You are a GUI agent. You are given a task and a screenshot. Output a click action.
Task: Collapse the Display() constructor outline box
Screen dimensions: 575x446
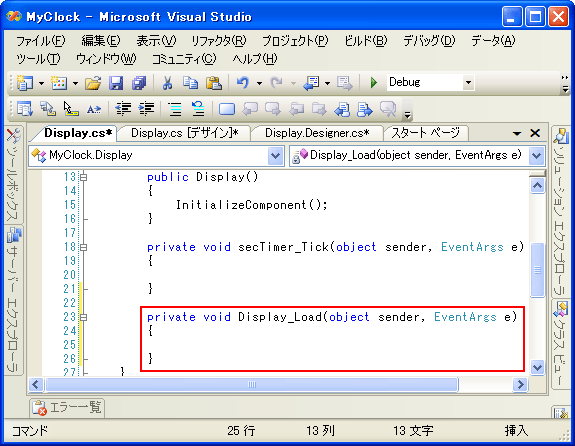pos(84,178)
